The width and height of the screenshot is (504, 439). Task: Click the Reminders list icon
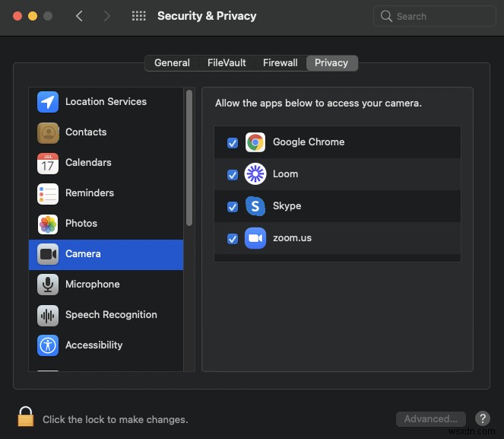pos(48,193)
